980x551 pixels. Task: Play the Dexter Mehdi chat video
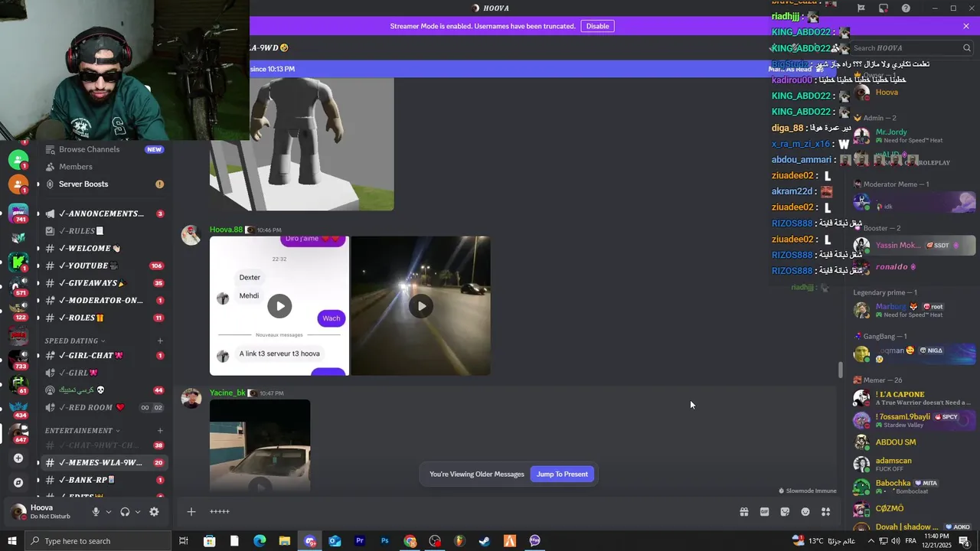279,306
